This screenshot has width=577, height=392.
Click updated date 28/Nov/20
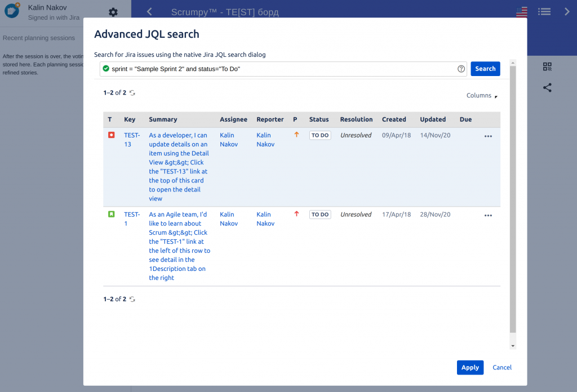pos(435,215)
